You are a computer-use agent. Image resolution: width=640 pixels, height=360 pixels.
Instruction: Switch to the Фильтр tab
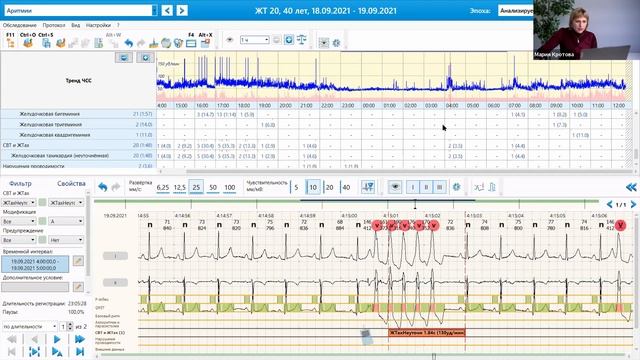(x=20, y=184)
